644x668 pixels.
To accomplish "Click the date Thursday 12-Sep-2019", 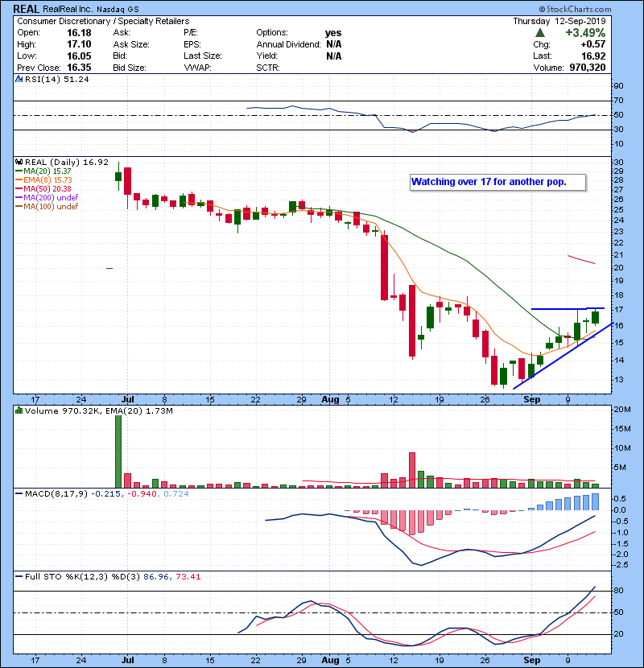I will coord(559,21).
